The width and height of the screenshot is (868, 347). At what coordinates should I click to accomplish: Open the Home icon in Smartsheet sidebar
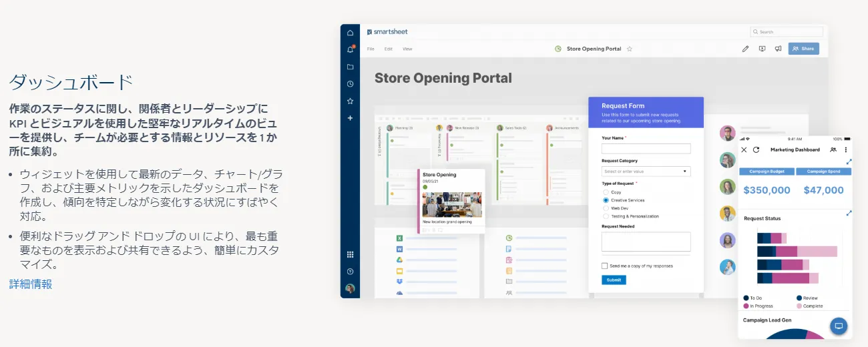[350, 33]
